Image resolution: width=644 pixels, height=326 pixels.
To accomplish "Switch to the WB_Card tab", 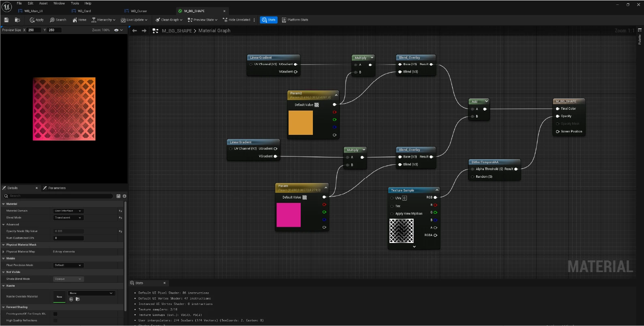I will 84,11.
